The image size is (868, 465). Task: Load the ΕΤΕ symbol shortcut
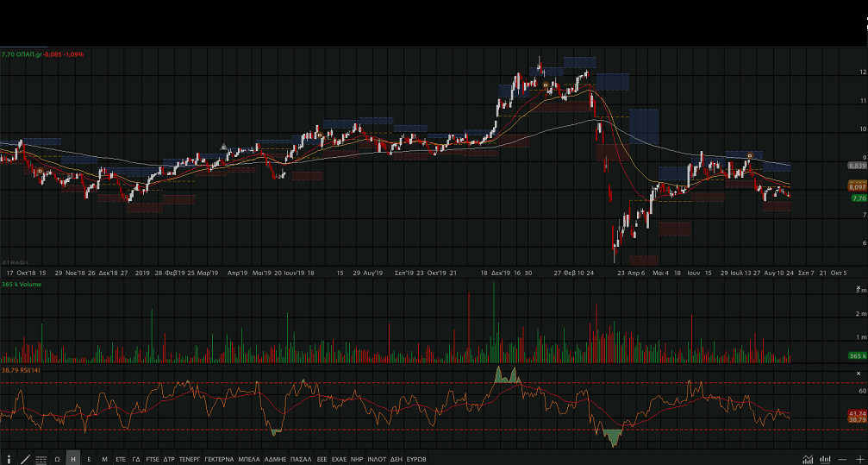[121, 459]
